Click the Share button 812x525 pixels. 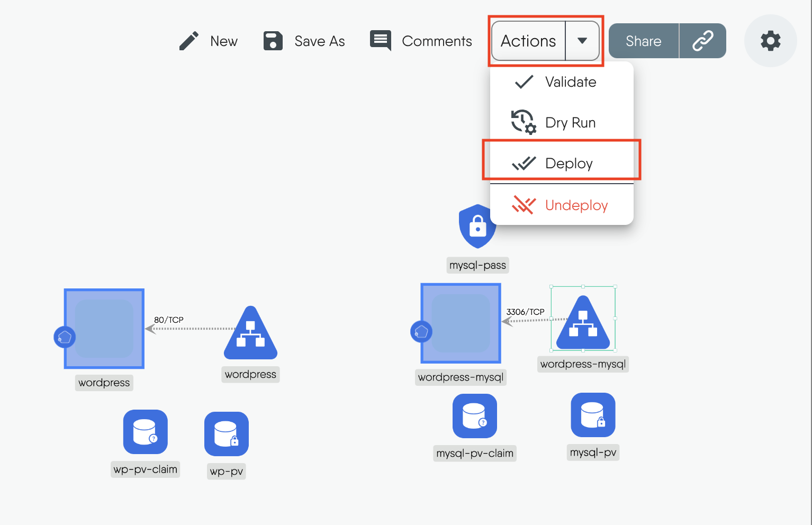(x=643, y=40)
